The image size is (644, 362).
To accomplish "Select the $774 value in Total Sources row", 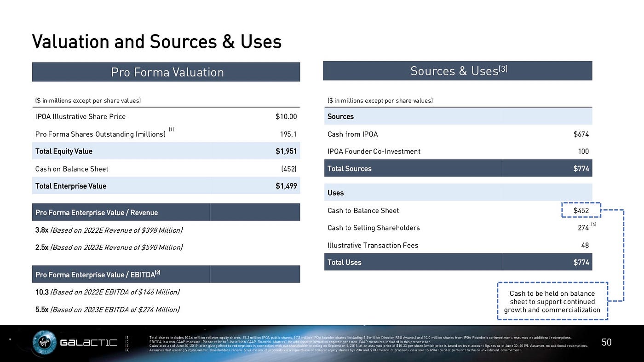I will click(581, 169).
